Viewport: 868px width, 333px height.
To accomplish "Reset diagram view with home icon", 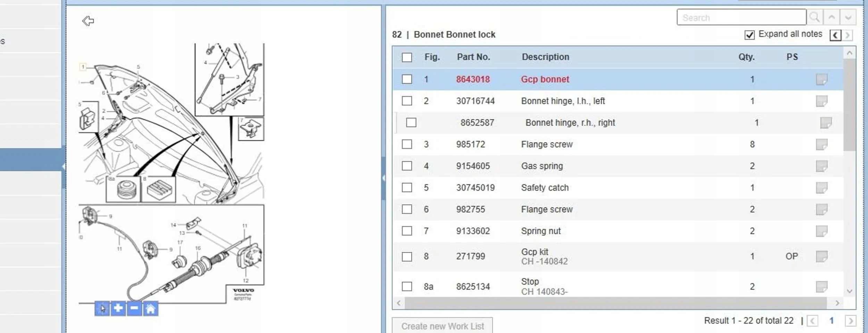I will coord(151,308).
